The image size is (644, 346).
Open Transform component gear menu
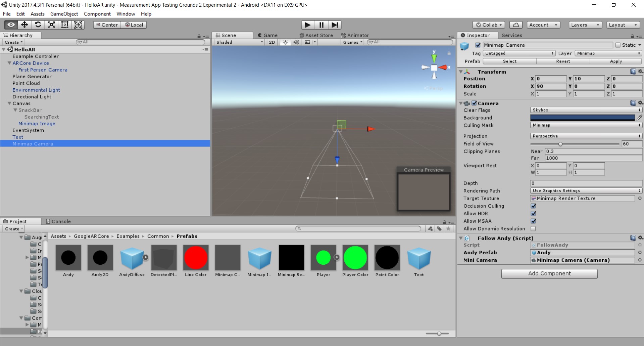pyautogui.click(x=640, y=72)
